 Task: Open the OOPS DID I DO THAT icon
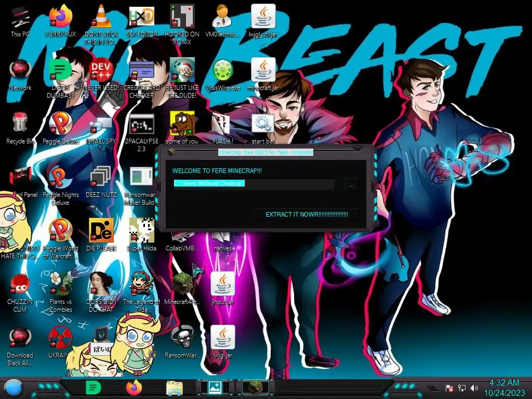pyautogui.click(x=101, y=292)
